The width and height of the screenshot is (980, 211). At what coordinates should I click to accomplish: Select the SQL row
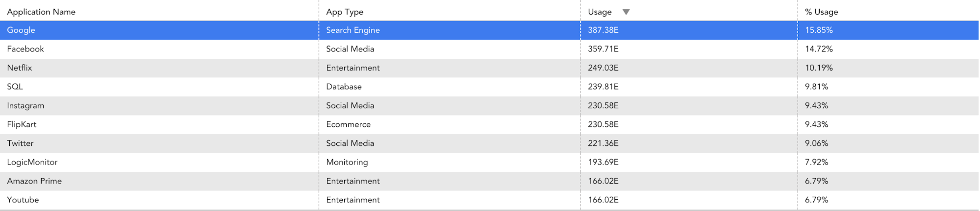(15, 87)
